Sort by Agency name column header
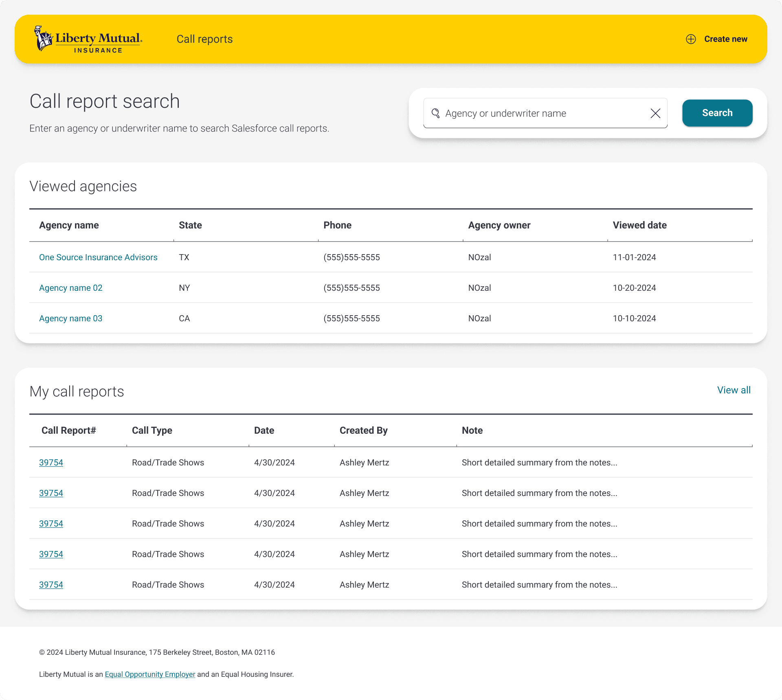782x700 pixels. (69, 225)
